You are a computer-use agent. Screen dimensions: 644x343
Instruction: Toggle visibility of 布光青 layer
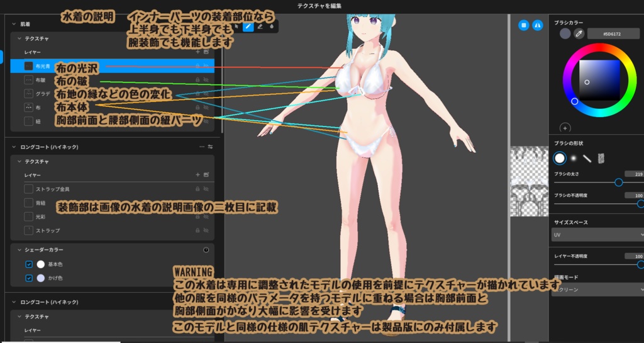206,65
